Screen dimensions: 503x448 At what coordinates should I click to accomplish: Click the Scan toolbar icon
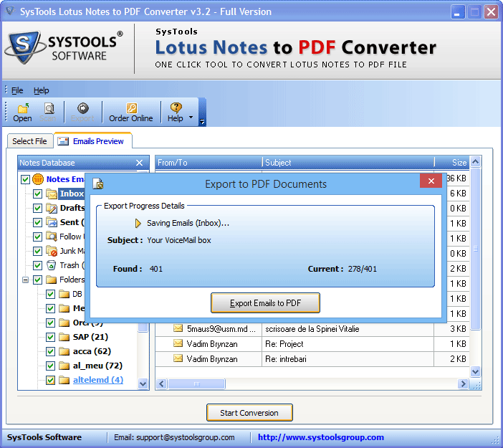click(x=49, y=108)
